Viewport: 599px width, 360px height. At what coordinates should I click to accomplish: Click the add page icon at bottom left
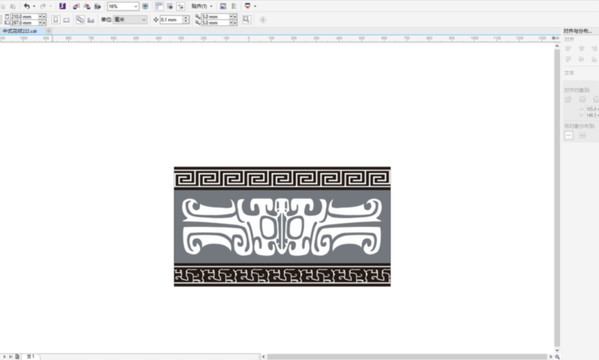point(17,357)
